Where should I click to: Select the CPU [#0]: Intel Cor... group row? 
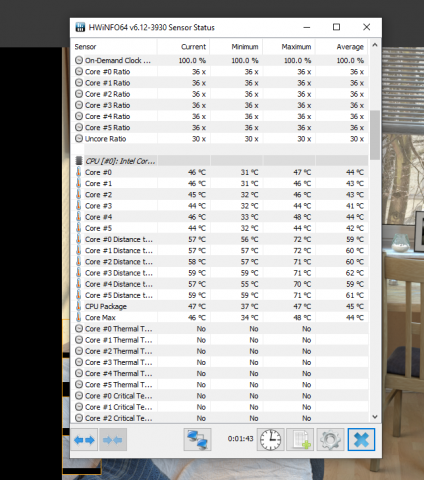220,161
